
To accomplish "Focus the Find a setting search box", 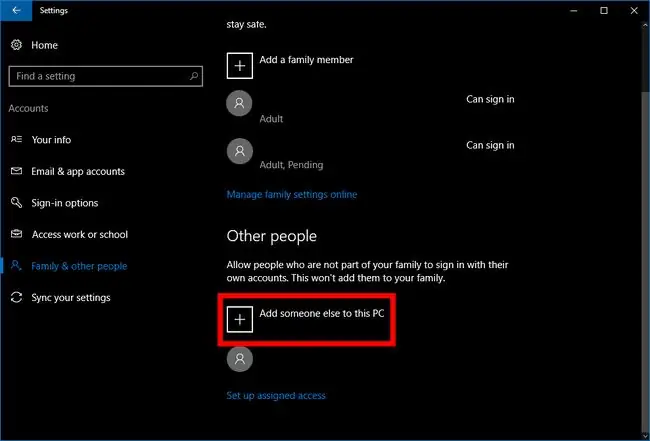I will coord(106,76).
